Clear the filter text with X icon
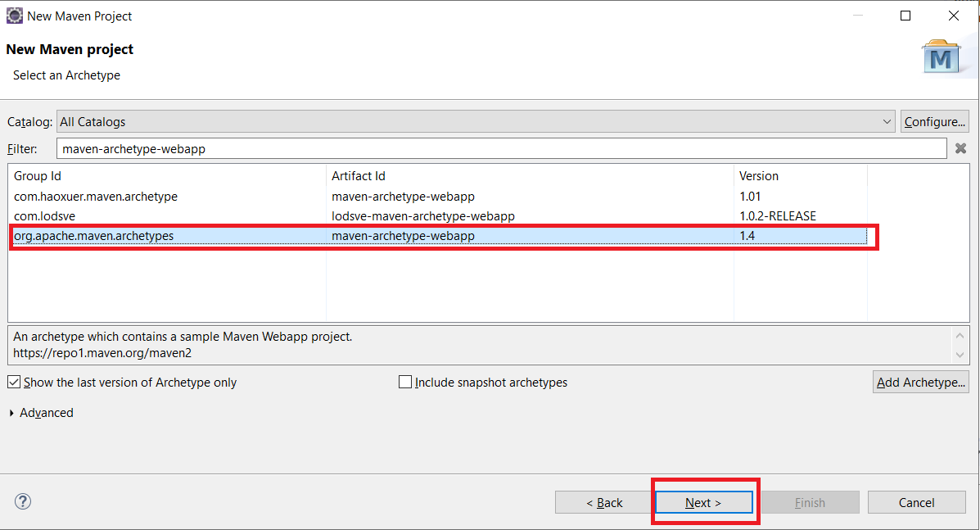The width and height of the screenshot is (980, 530). click(961, 148)
